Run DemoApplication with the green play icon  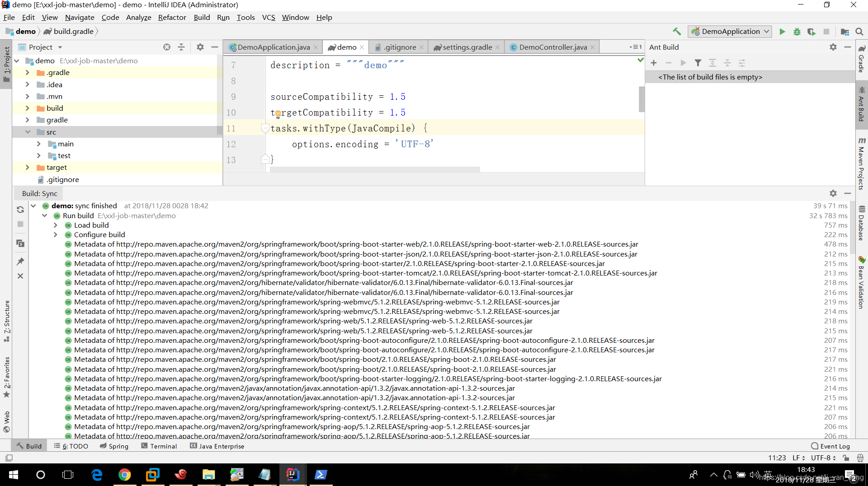[x=782, y=32]
